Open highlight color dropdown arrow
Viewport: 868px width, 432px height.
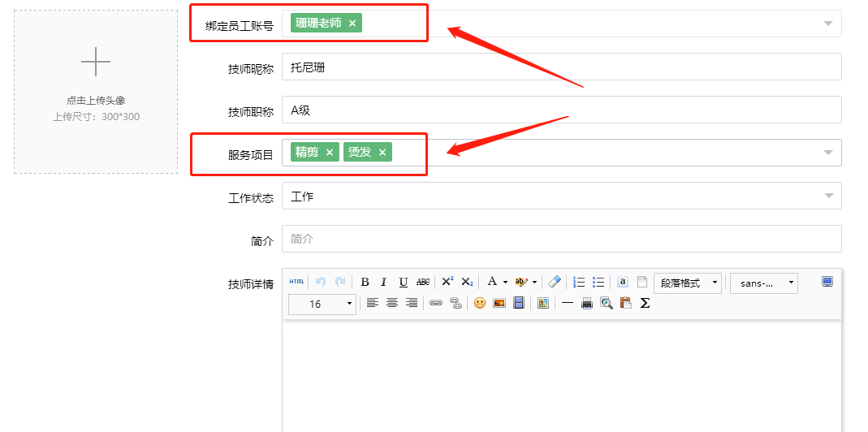[x=535, y=283]
